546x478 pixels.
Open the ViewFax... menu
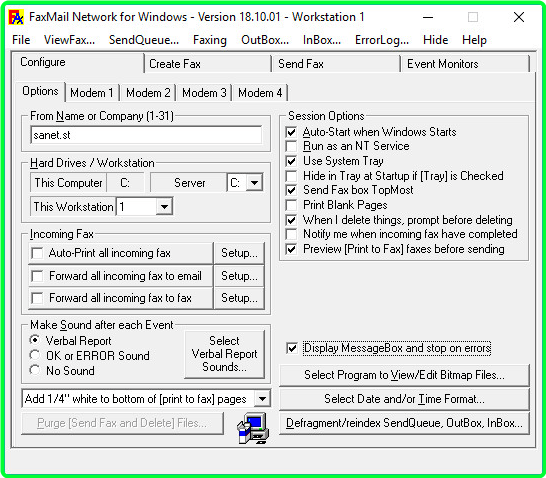(69, 40)
